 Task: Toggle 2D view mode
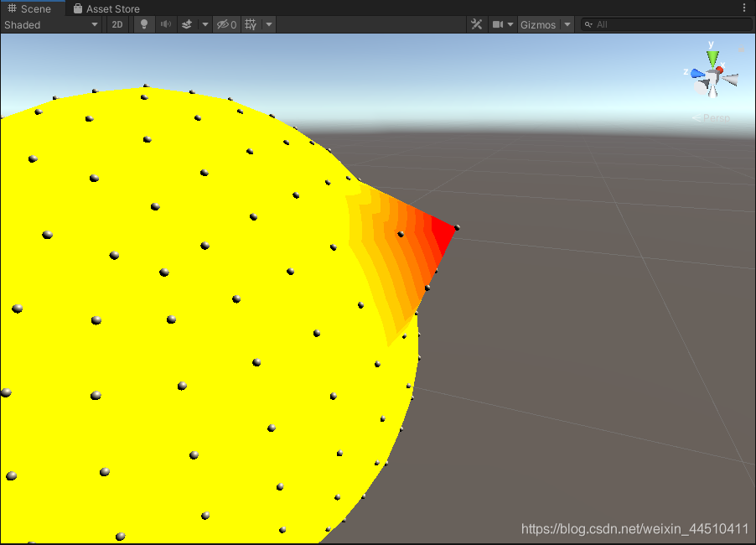point(117,24)
